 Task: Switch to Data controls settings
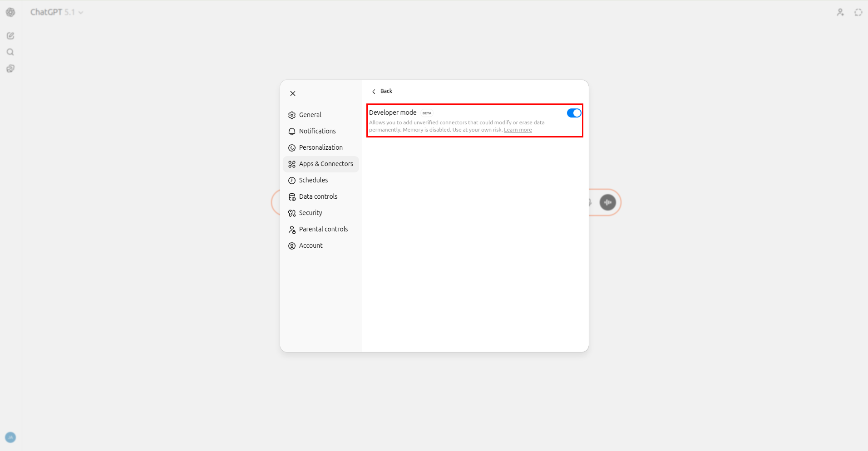[x=318, y=196]
